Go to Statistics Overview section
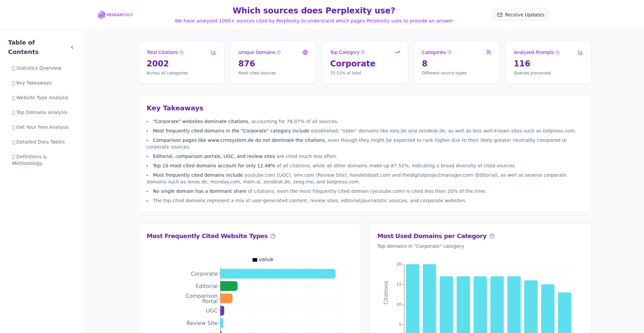This screenshot has height=333, width=644. pos(39,68)
